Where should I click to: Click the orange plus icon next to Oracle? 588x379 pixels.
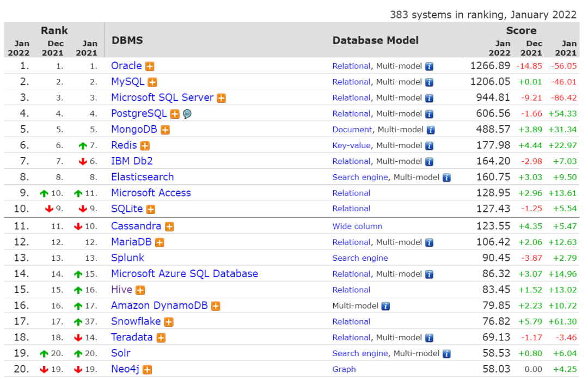click(150, 66)
